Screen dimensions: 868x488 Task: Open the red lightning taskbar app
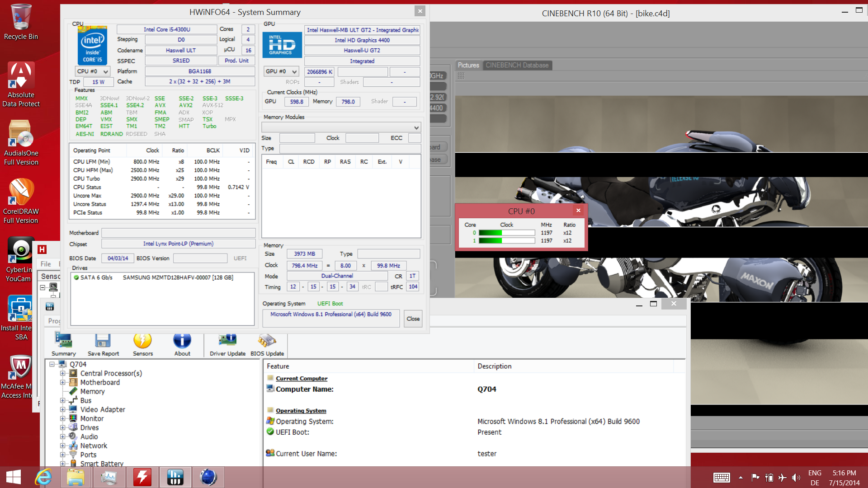142,477
